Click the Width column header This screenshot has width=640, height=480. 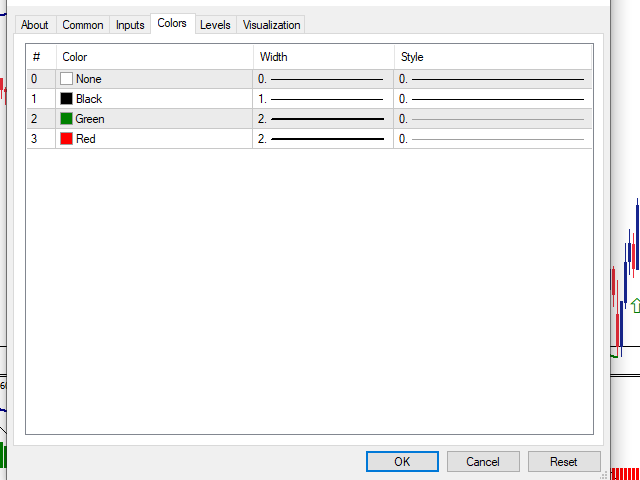pos(324,57)
